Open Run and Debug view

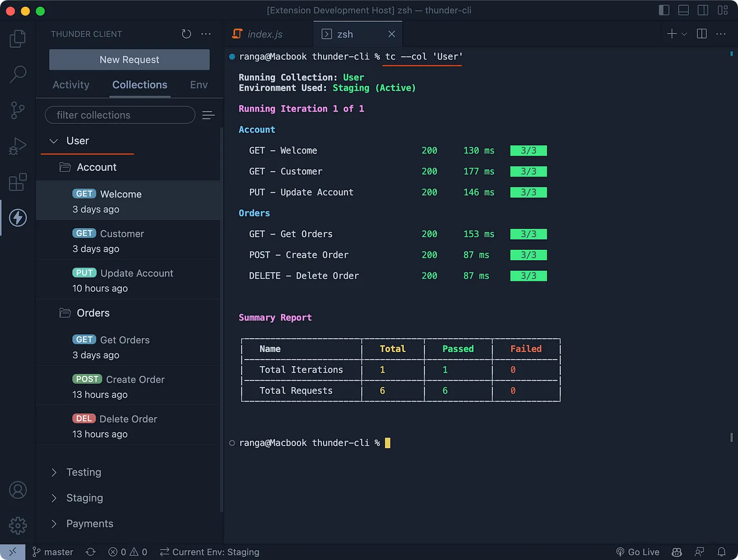click(x=18, y=146)
